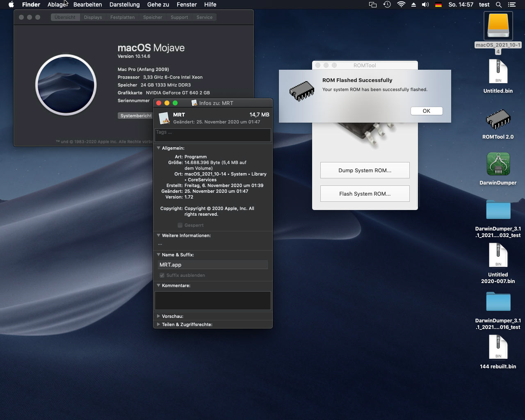
Task: Open the Gehe zu menu
Action: pyautogui.click(x=158, y=5)
